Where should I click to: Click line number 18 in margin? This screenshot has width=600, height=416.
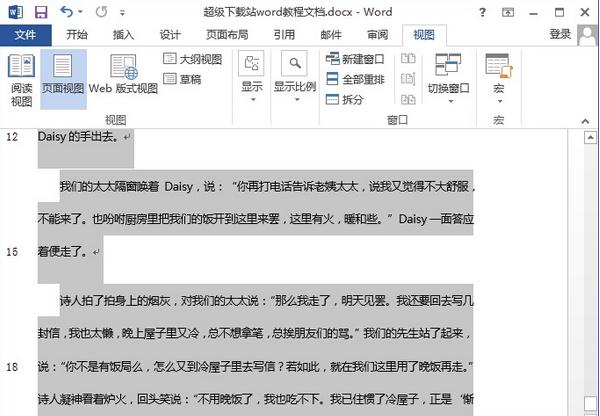click(x=12, y=367)
